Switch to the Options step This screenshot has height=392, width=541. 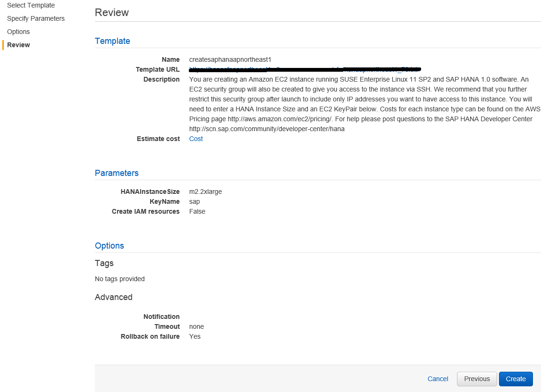pos(18,32)
